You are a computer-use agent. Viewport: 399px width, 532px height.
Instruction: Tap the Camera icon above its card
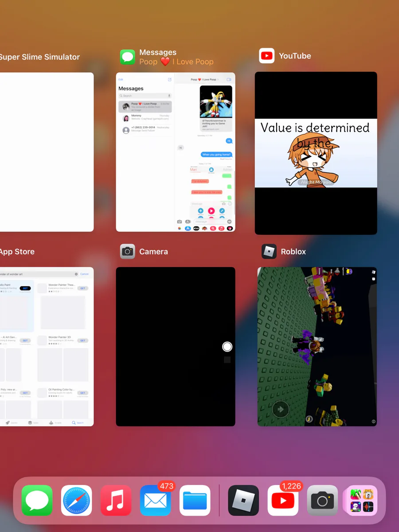128,251
